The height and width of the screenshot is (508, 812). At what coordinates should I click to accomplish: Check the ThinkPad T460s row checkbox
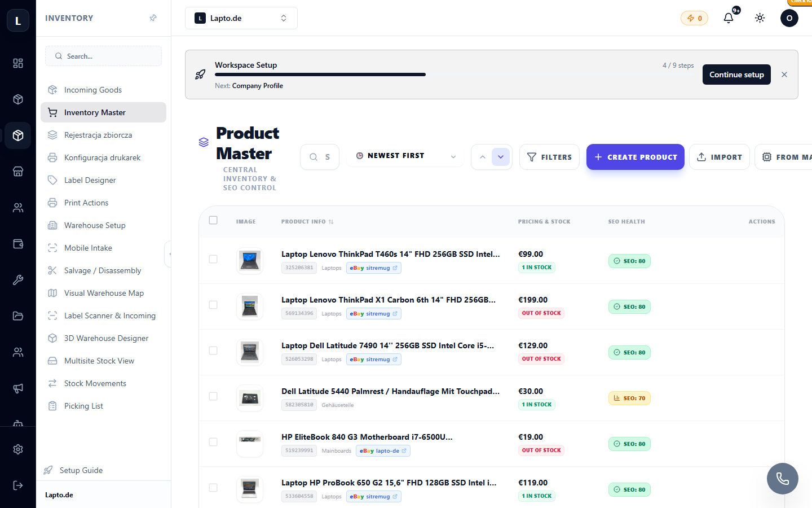click(x=213, y=259)
